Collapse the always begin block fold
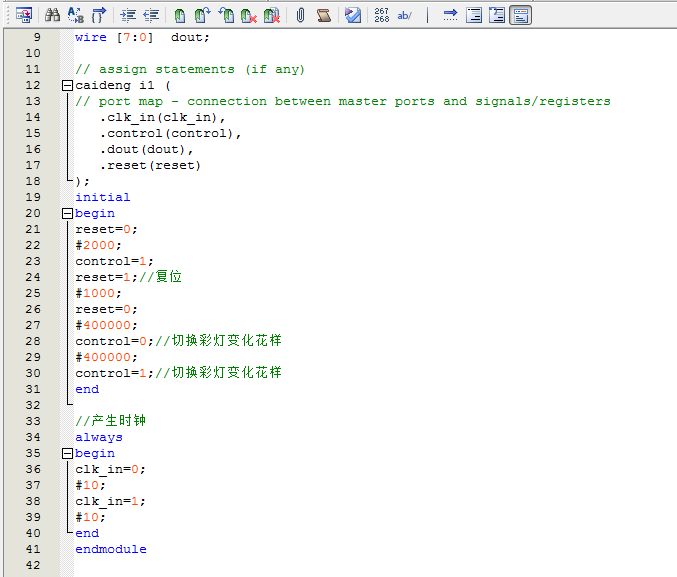 [67, 453]
